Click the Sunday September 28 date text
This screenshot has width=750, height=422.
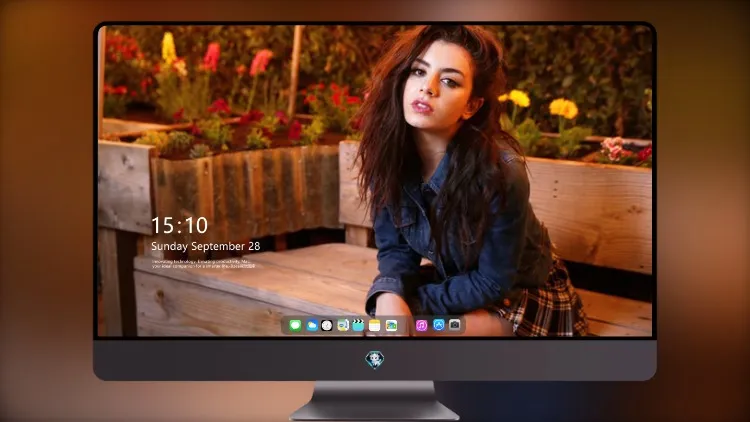coord(206,246)
